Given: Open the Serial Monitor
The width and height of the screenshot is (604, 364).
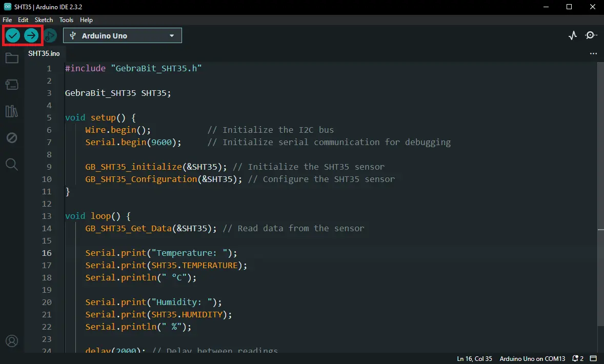Looking at the screenshot, I should point(591,35).
